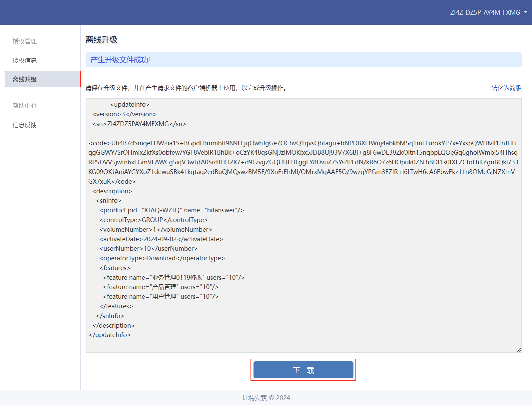Click the 帮助中心 sidebar heading

pyautogui.click(x=25, y=105)
